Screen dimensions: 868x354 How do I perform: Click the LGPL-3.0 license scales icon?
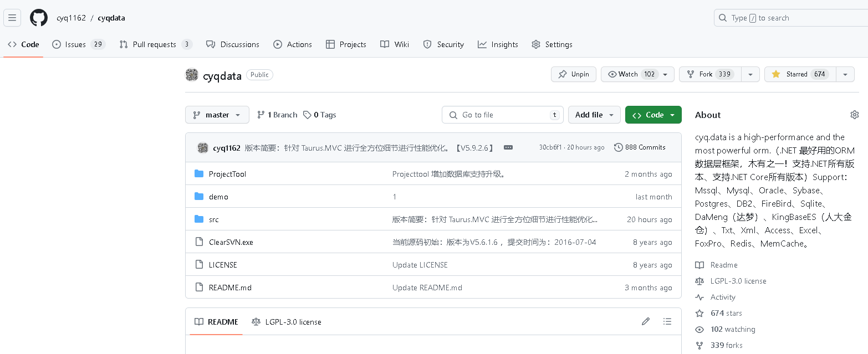(699, 281)
